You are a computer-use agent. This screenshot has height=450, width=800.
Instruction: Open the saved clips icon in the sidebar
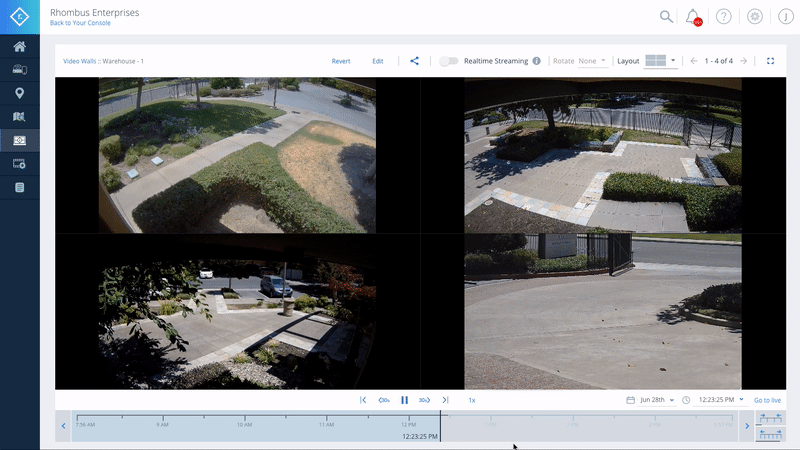tap(19, 164)
